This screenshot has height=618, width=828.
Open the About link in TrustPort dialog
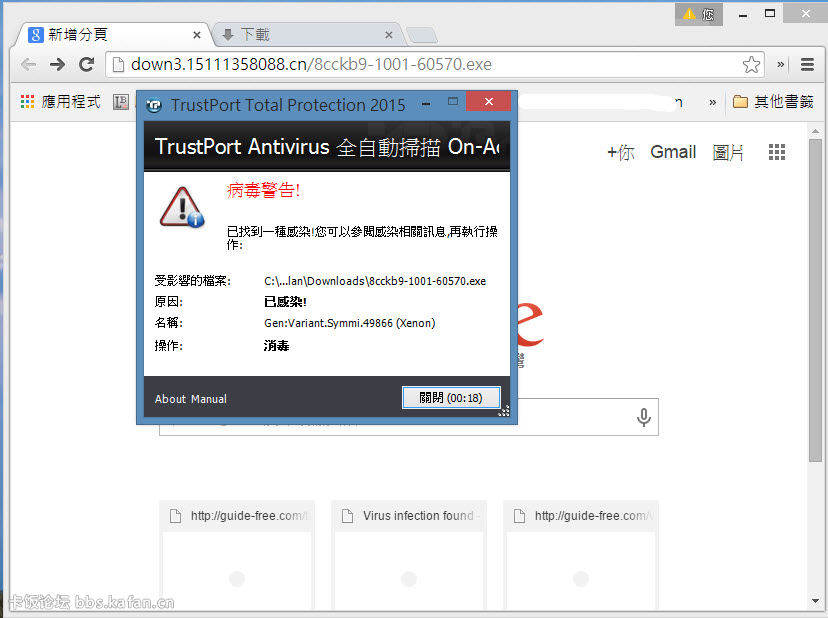click(170, 399)
